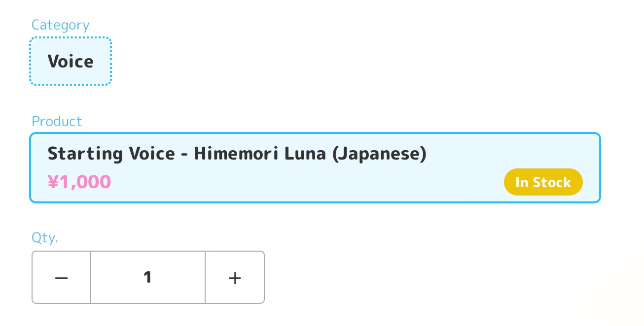Increment quantity using the plus button

coord(235,278)
